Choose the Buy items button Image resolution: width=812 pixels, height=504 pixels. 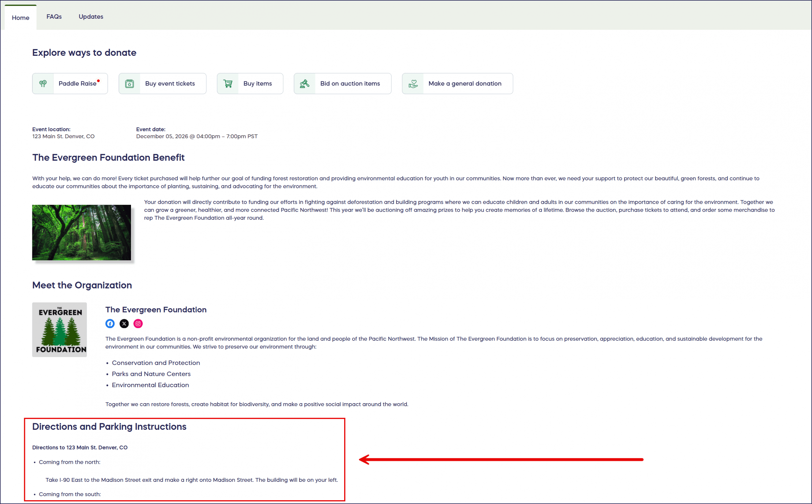258,84
